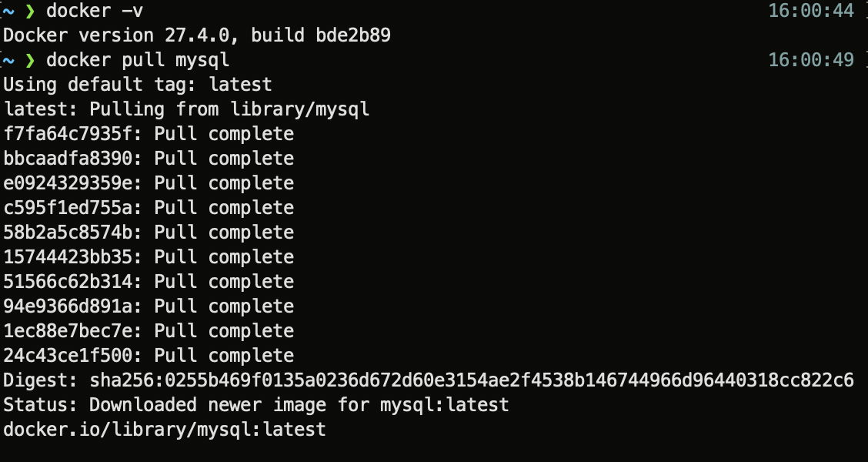This screenshot has width=868, height=462.
Task: Click the tilde symbol before docker pull mysql
Action: (x=8, y=60)
